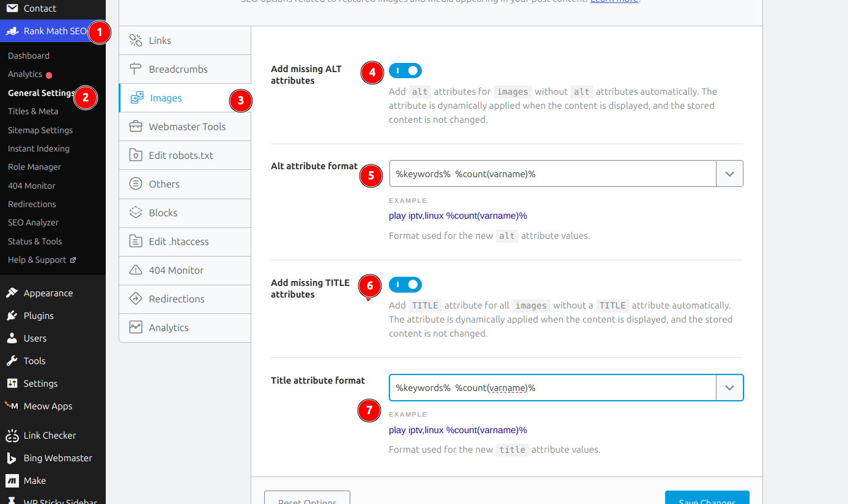Click the Save Changes button
Viewport: 848px width, 504px height.
click(707, 499)
